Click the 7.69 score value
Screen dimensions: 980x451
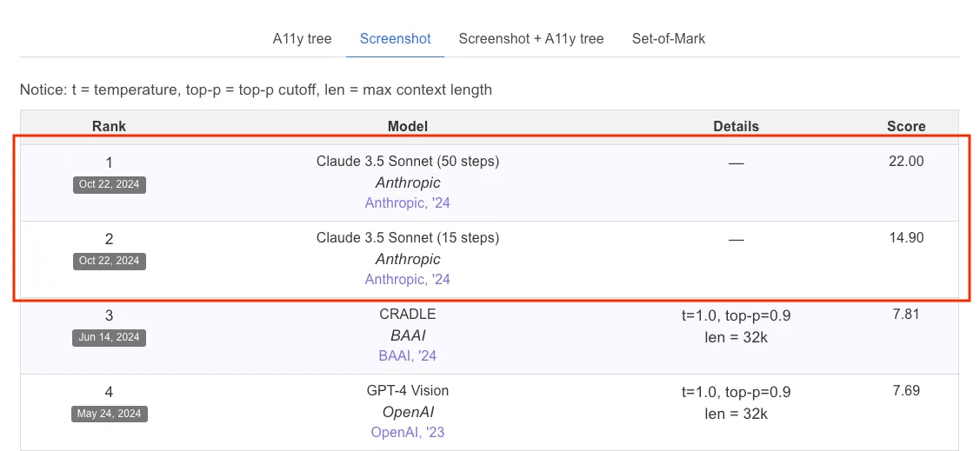pos(906,391)
